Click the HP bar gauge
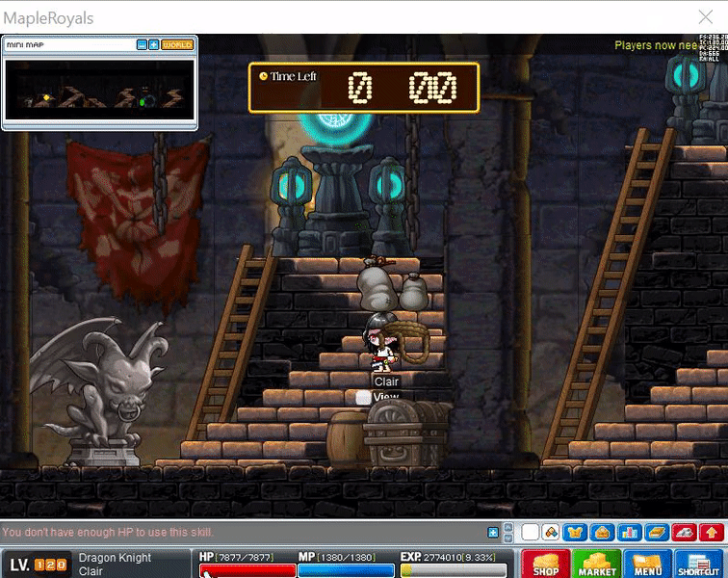 coord(247,571)
